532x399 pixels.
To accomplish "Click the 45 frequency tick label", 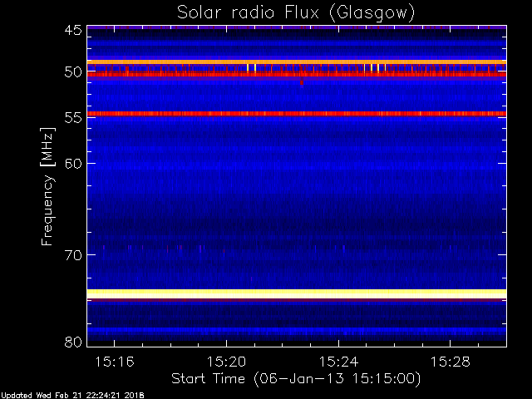I will (x=73, y=30).
